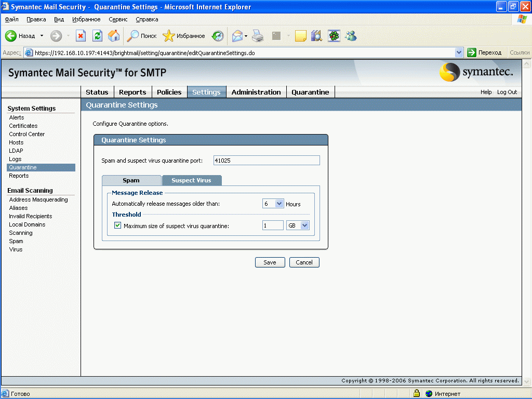This screenshot has height=399, width=532.
Task: Select the Settings navigation tab
Action: pos(206,92)
